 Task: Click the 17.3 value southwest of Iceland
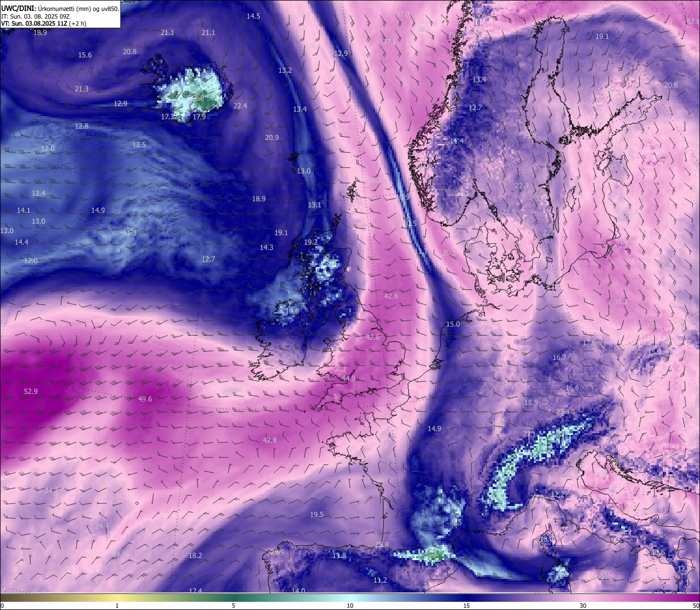point(168,117)
